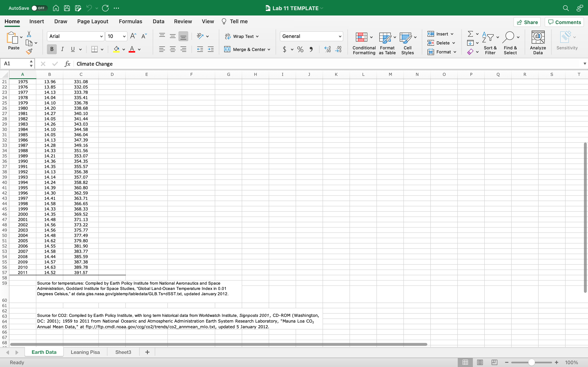The image size is (588, 367).
Task: Toggle Bold formatting button
Action: [x=52, y=49]
